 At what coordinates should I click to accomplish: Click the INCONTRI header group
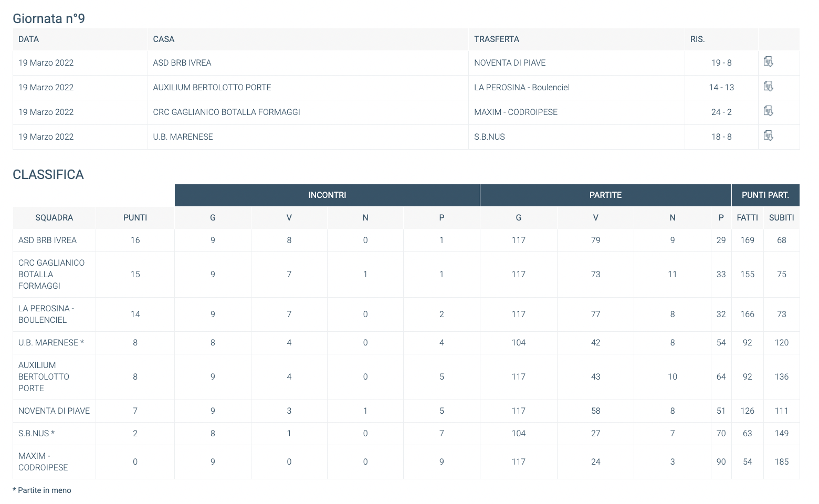pyautogui.click(x=327, y=195)
